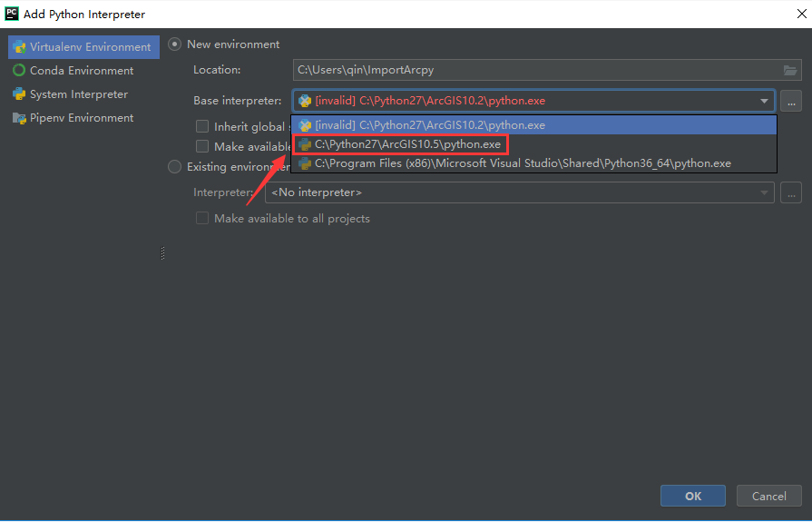Click the Conda Environment circle icon
812x522 pixels.
point(19,71)
